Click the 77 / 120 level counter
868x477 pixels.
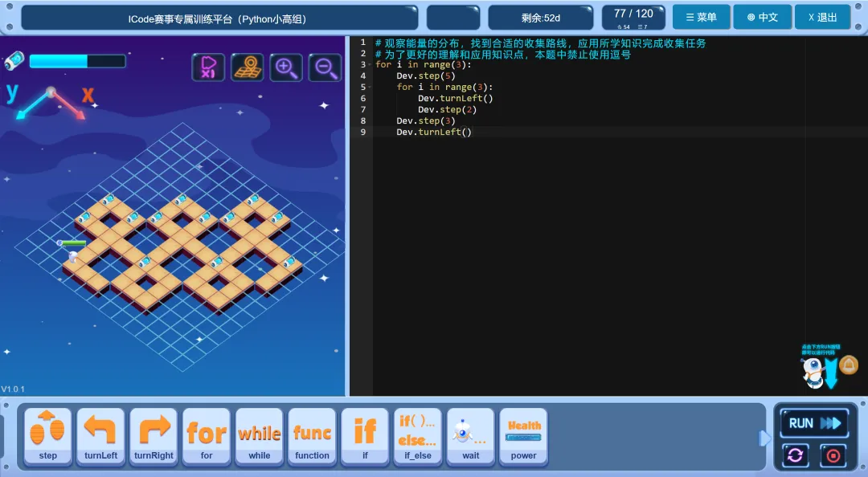(633, 17)
